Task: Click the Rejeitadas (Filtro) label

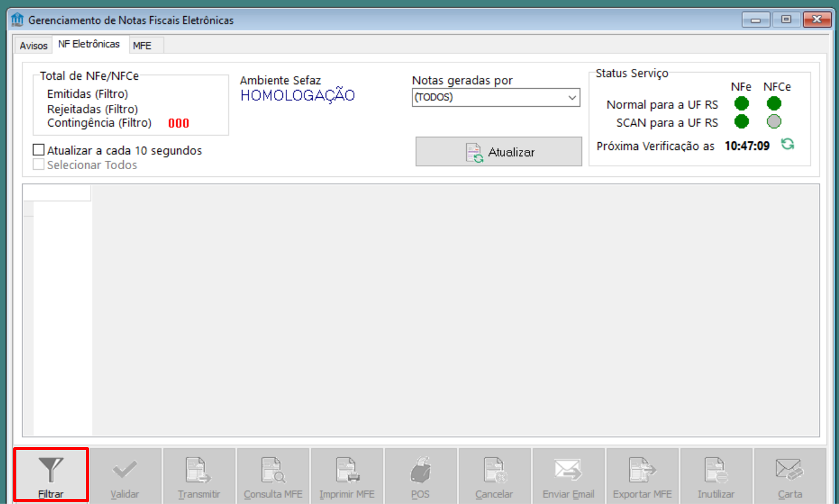Action: tap(92, 109)
